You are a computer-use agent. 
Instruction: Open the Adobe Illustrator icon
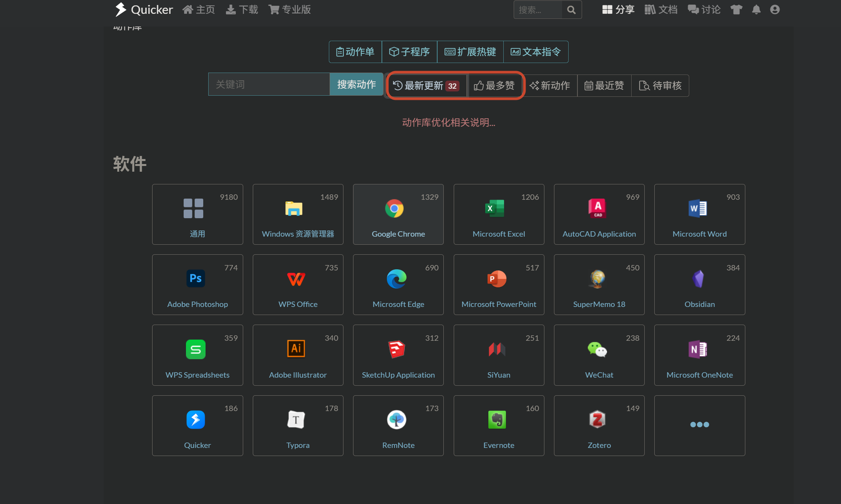[x=296, y=349]
